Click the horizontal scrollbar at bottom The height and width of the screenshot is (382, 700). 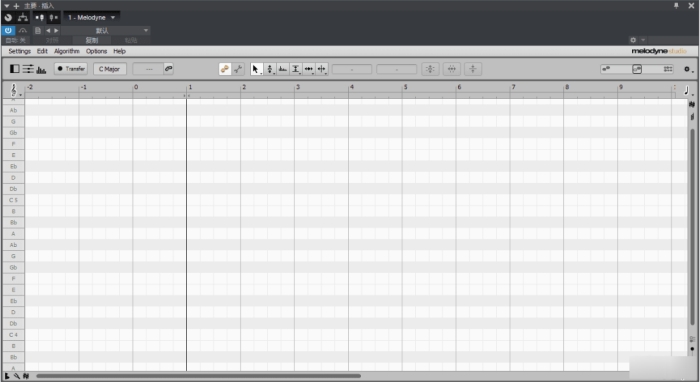(x=198, y=376)
